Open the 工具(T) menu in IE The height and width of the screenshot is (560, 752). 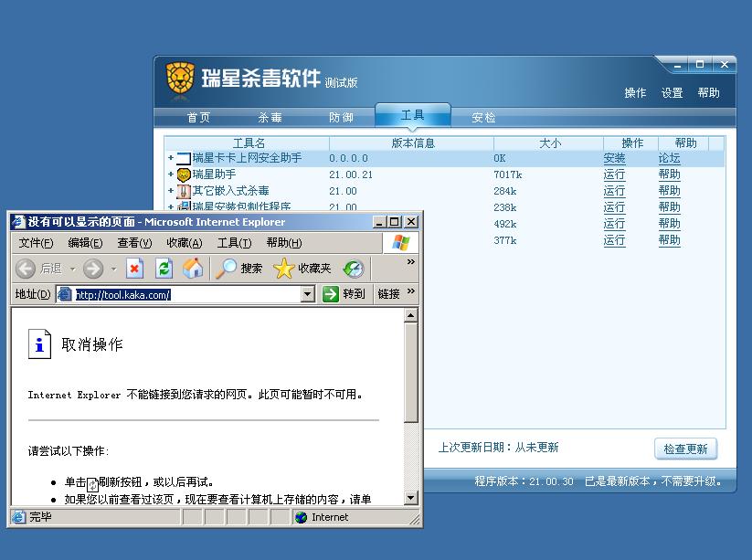click(x=234, y=243)
